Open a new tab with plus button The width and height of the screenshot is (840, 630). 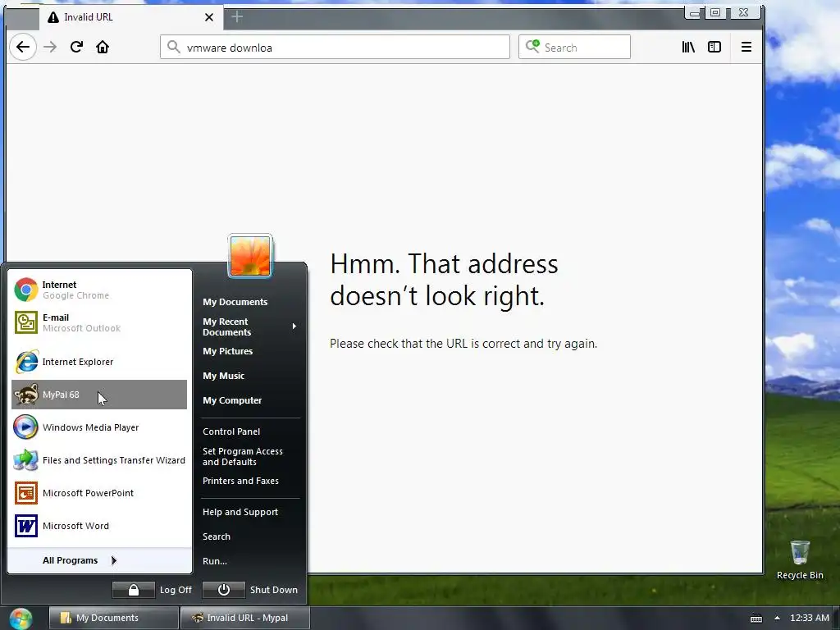tap(237, 17)
